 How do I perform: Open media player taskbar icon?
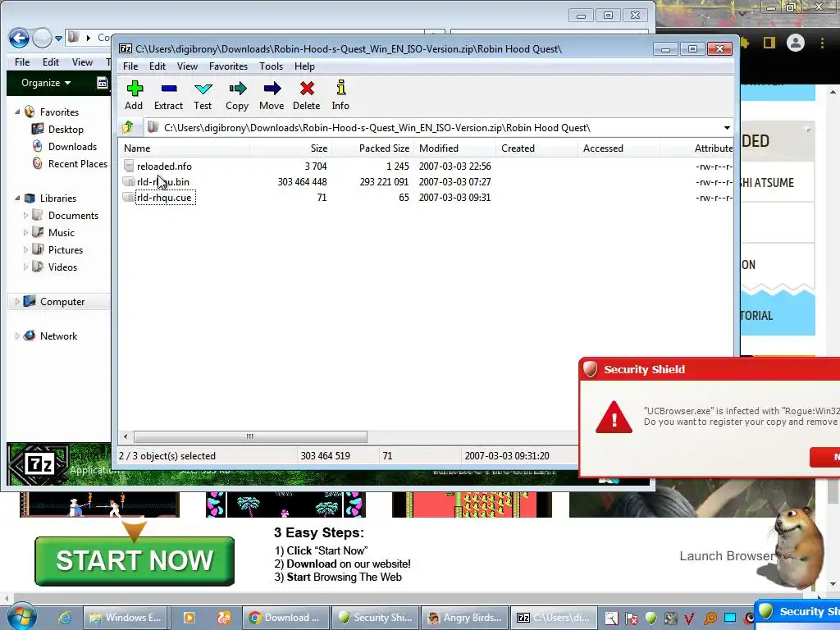click(x=189, y=618)
